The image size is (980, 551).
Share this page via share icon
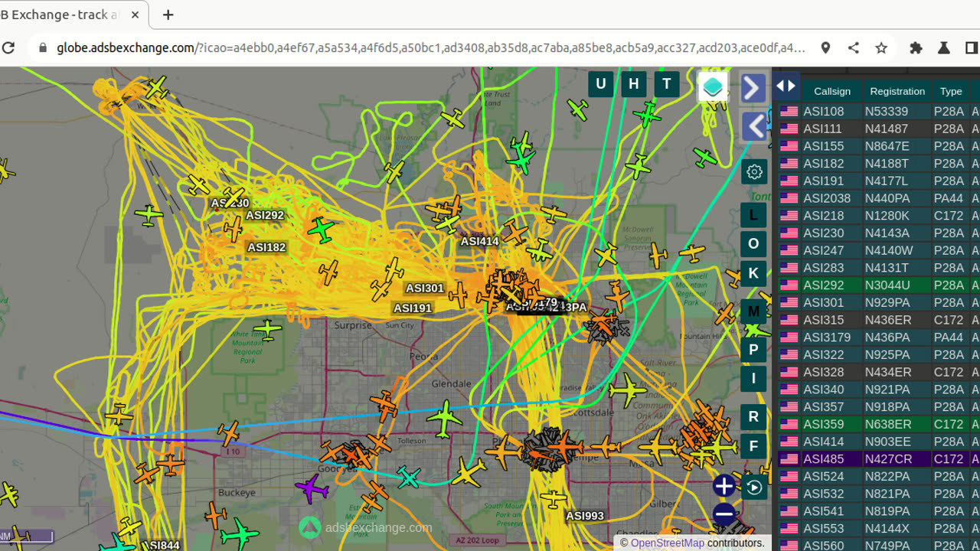point(854,47)
